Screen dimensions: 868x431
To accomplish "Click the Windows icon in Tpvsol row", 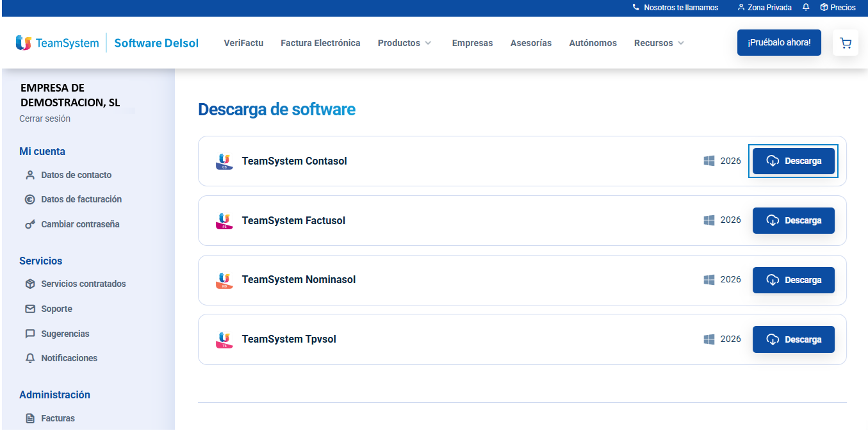I will [x=709, y=339].
